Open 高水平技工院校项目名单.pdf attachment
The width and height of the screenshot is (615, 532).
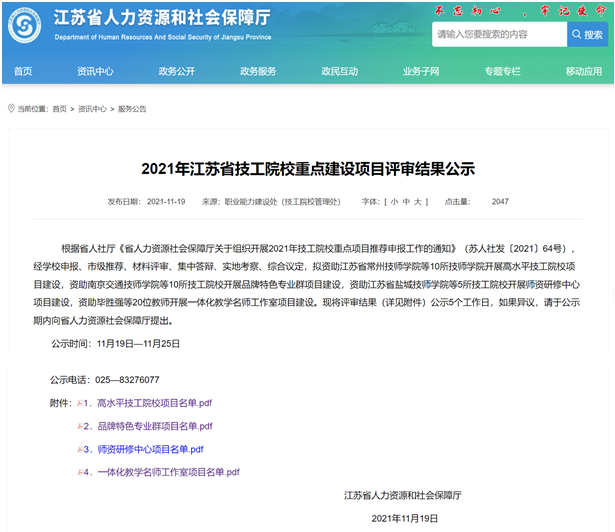155,403
